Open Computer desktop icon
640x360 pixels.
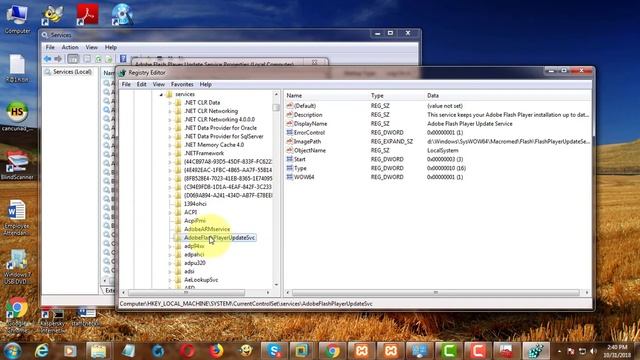click(x=17, y=18)
